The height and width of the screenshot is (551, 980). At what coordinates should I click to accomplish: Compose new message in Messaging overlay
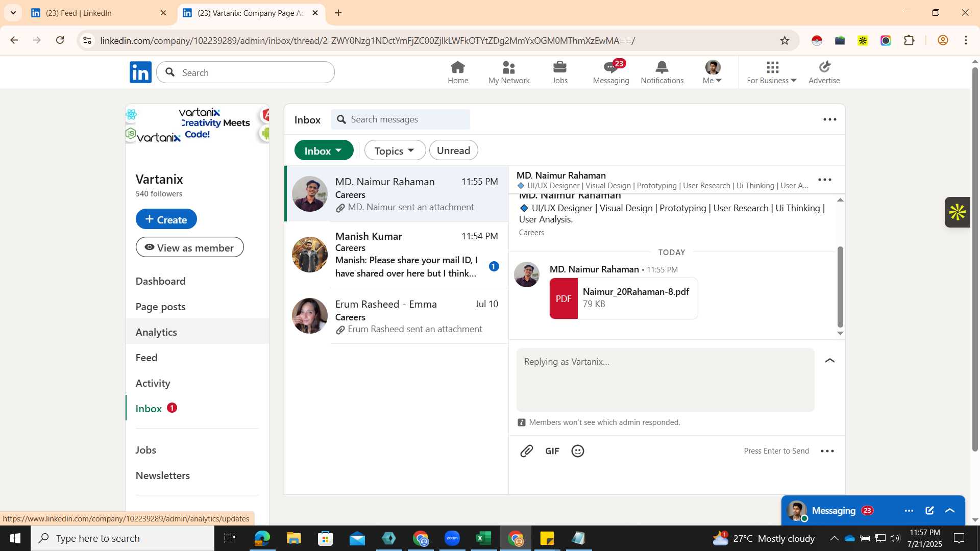click(x=929, y=511)
